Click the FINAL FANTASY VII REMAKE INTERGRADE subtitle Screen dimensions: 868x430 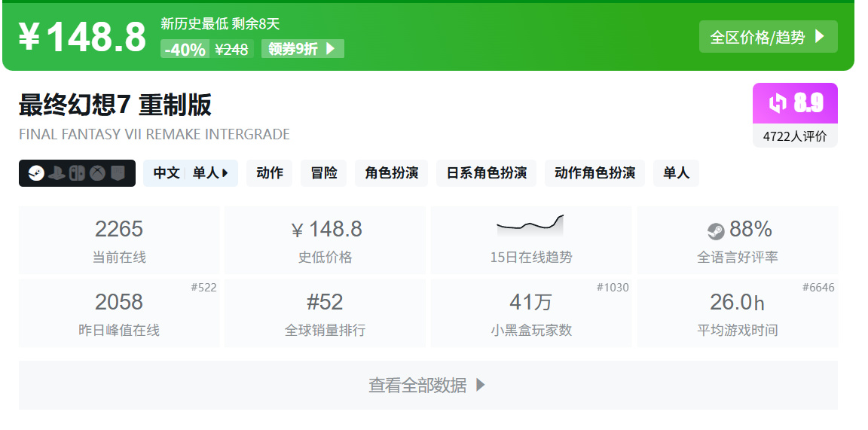[x=154, y=135]
